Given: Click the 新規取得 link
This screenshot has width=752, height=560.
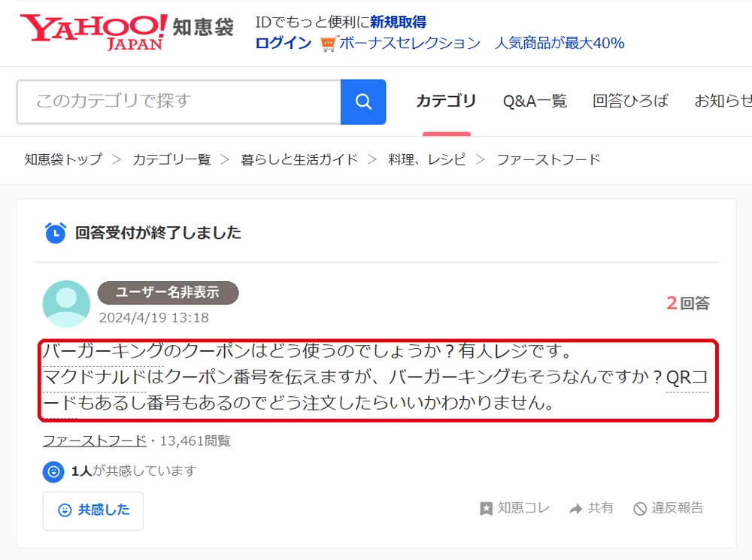Looking at the screenshot, I should tap(398, 22).
